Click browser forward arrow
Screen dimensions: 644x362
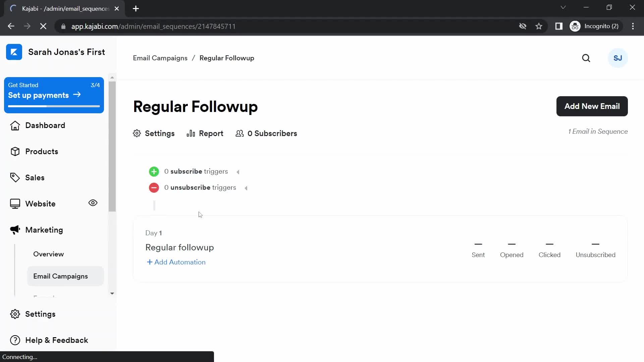pos(27,26)
